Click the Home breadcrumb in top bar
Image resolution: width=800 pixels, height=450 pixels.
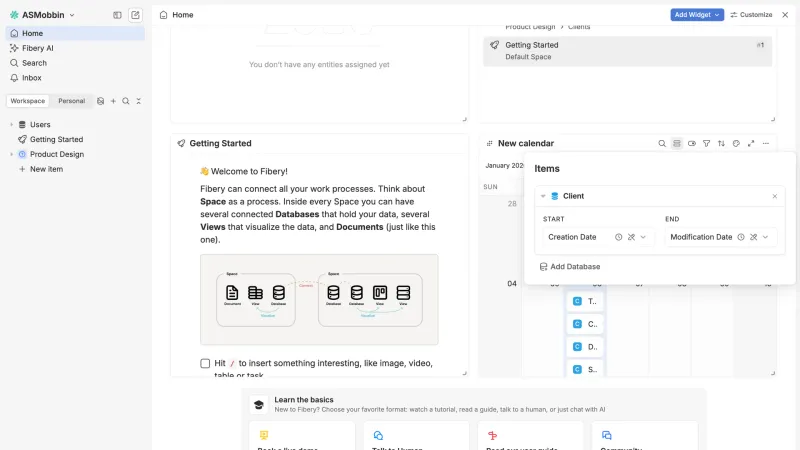(x=177, y=15)
